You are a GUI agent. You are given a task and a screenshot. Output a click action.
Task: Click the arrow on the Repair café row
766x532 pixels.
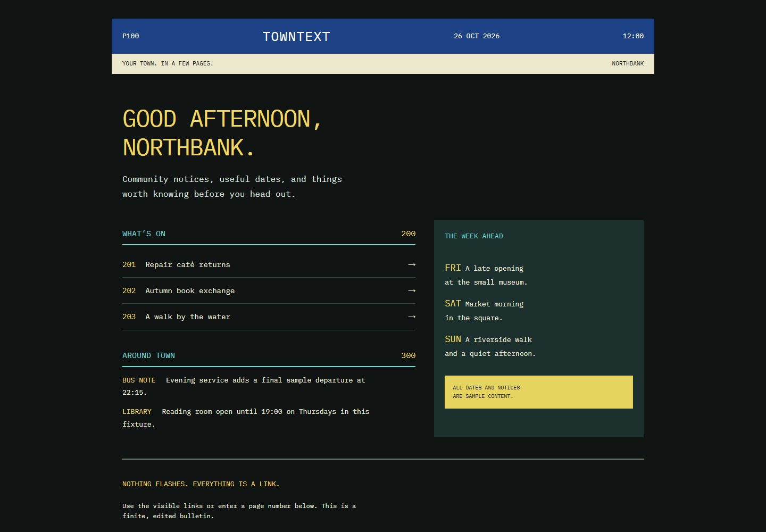point(412,264)
